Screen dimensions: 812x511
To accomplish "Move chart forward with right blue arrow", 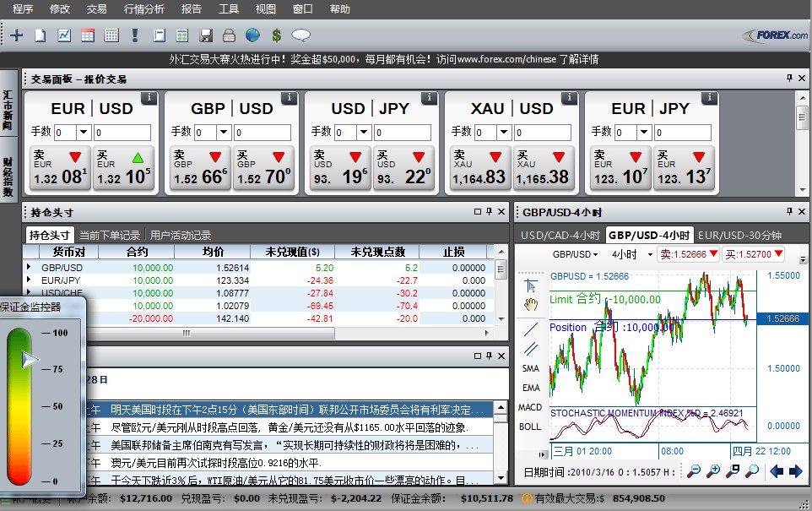I will point(795,471).
